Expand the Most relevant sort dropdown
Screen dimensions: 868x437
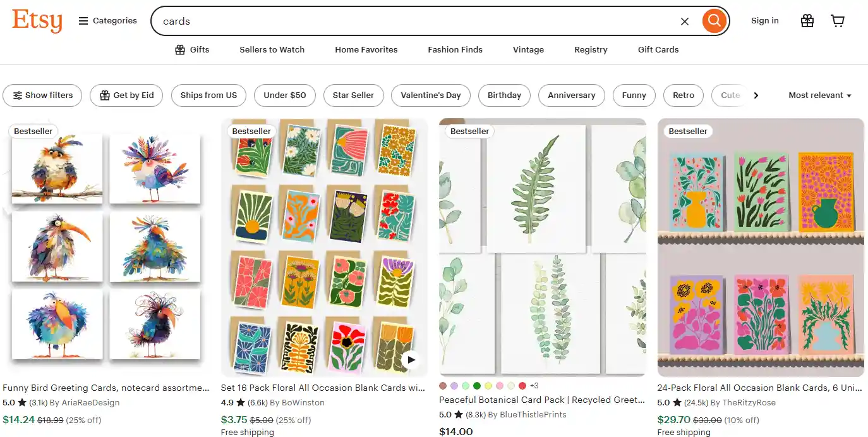point(819,95)
